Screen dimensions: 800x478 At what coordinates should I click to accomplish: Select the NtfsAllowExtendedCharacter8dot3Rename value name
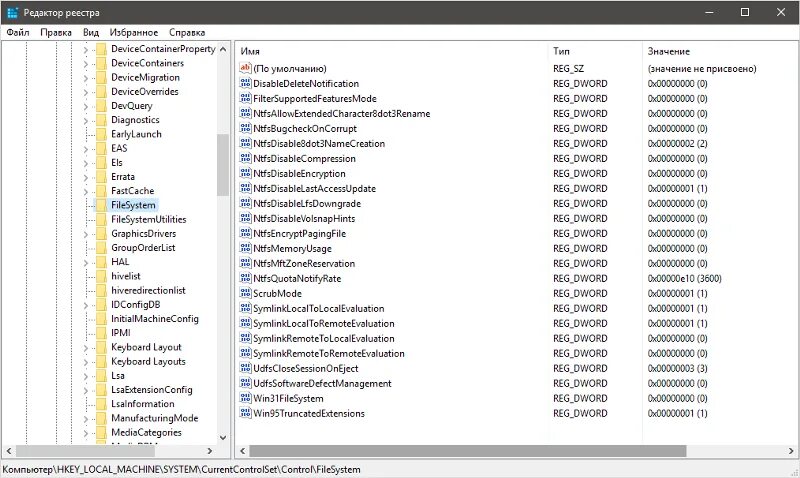[x=341, y=113]
